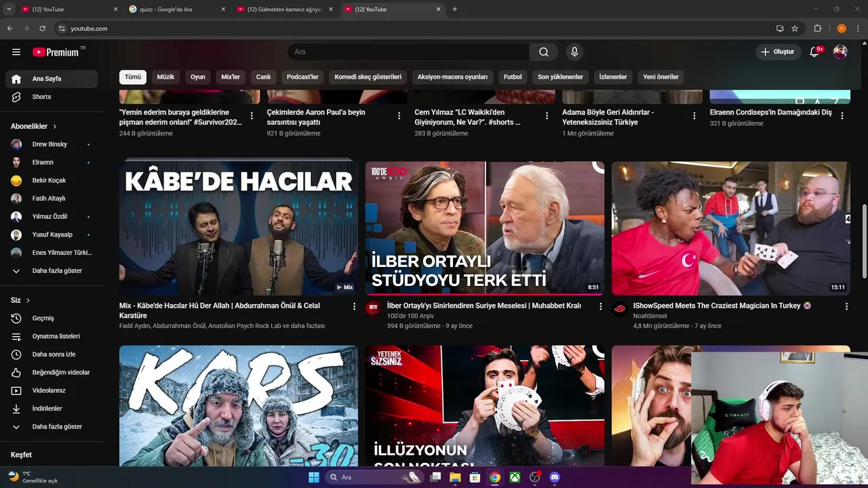Screen dimensions: 868x488
Task: Open the IShowSpeed magician video thumbnail
Action: 731,228
